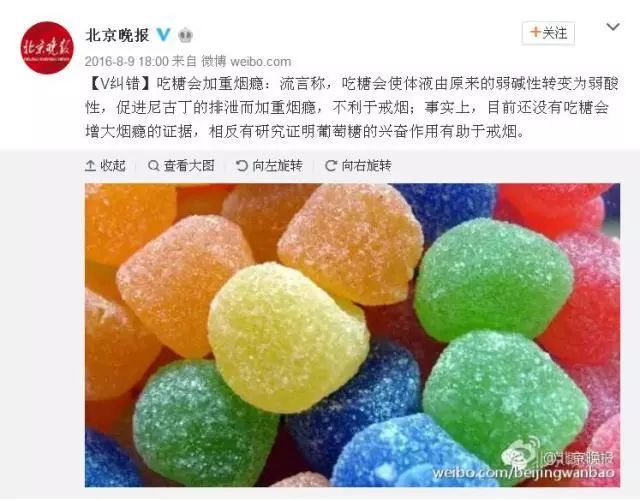Click the blue V verification badge
Image resolution: width=640 pixels, height=501 pixels.
163,35
